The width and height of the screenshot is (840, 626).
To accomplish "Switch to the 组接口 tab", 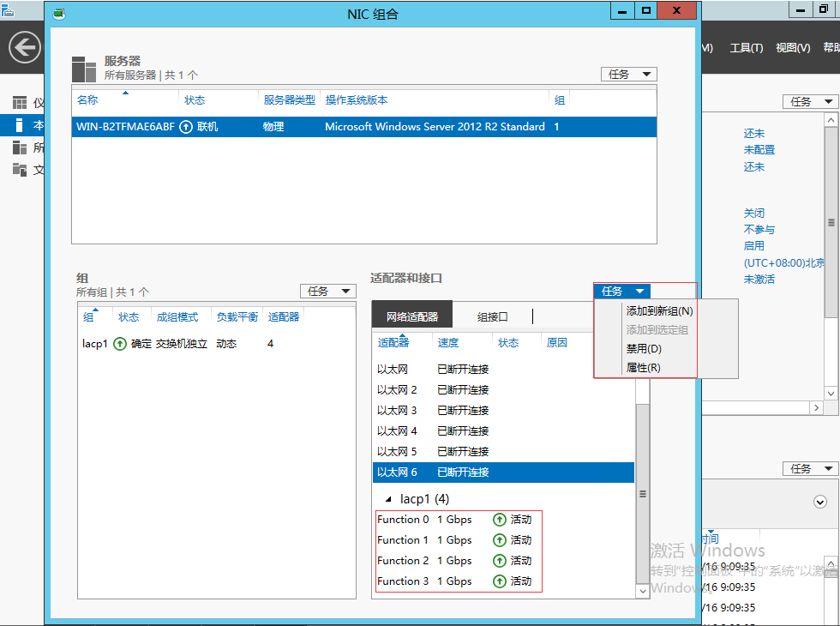I will 492,316.
